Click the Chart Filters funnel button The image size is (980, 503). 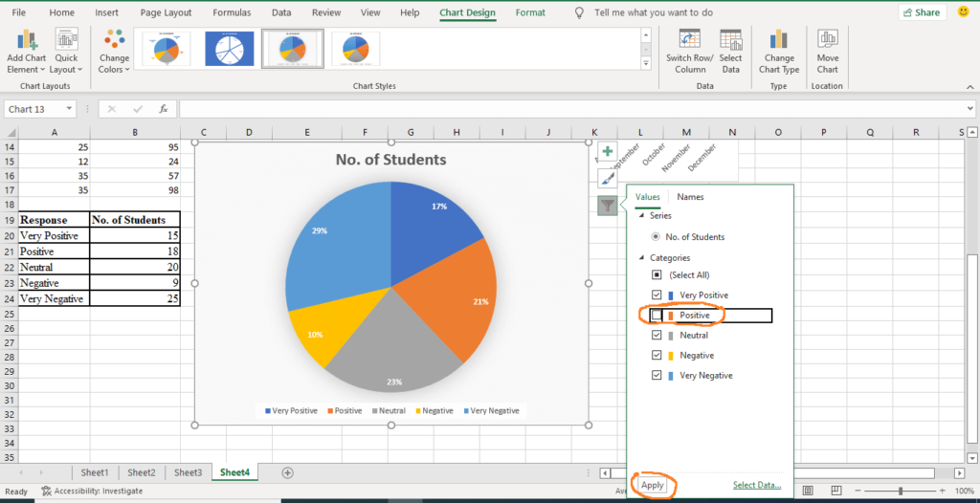(x=608, y=205)
